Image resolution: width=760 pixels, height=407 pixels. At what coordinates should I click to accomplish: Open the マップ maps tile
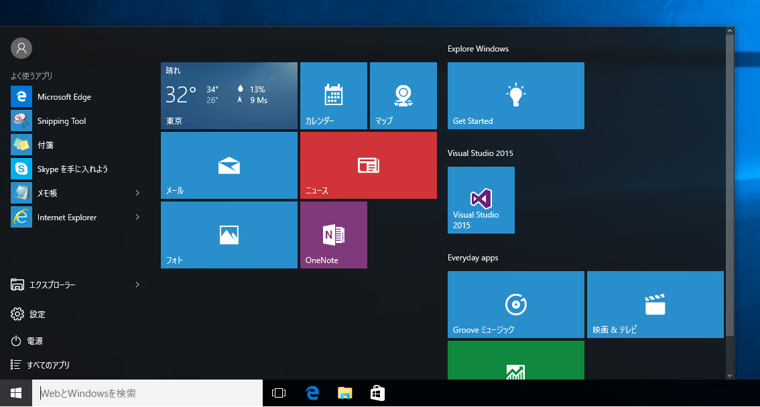pyautogui.click(x=403, y=95)
